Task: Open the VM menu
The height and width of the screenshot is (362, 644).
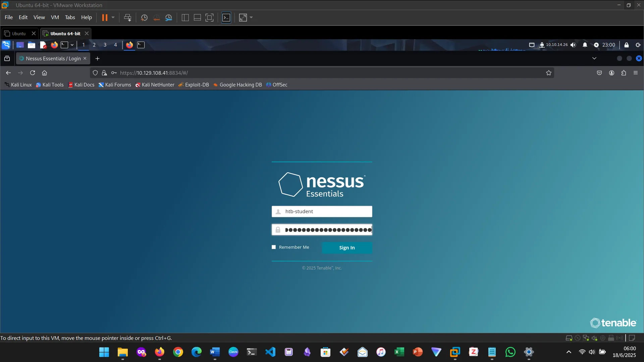Action: (x=55, y=17)
